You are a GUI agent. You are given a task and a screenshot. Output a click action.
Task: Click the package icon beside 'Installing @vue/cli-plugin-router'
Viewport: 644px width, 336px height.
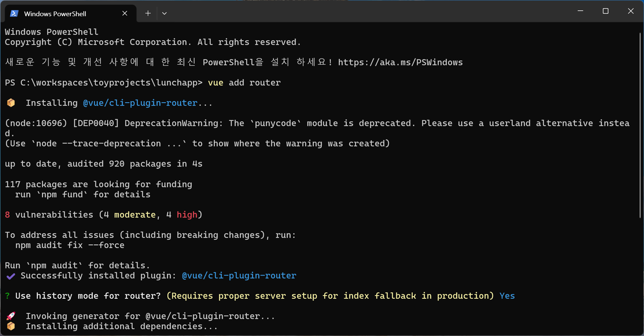tap(11, 103)
